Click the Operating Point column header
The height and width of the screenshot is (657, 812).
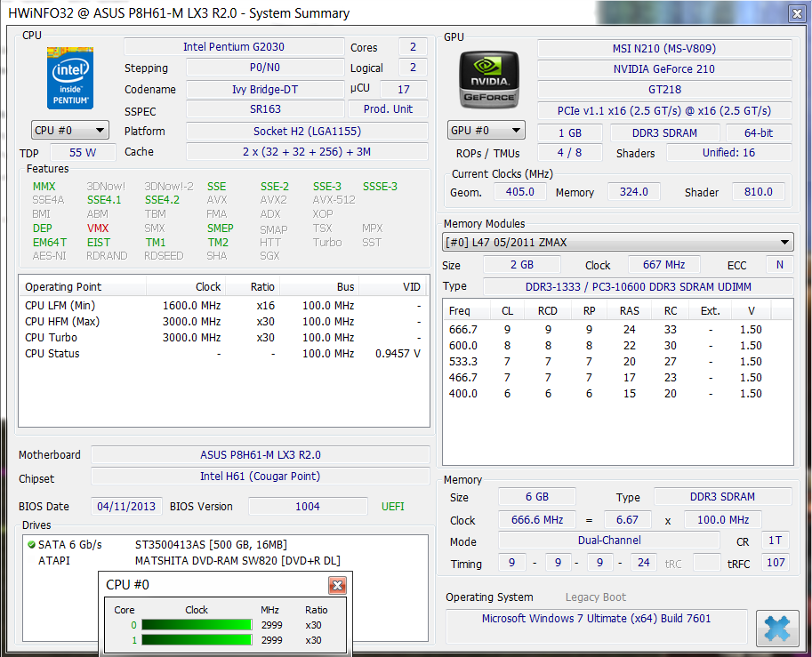click(x=83, y=286)
